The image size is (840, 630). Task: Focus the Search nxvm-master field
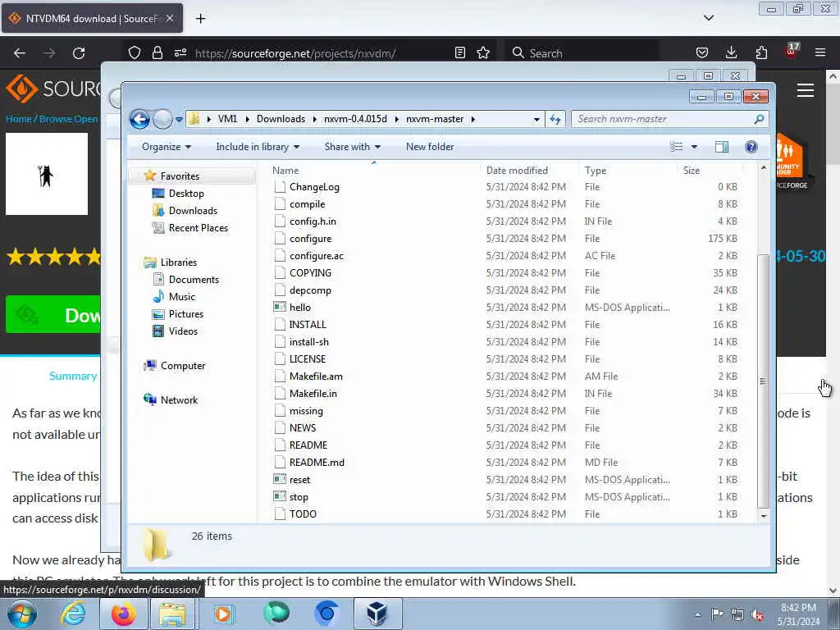pyautogui.click(x=669, y=119)
